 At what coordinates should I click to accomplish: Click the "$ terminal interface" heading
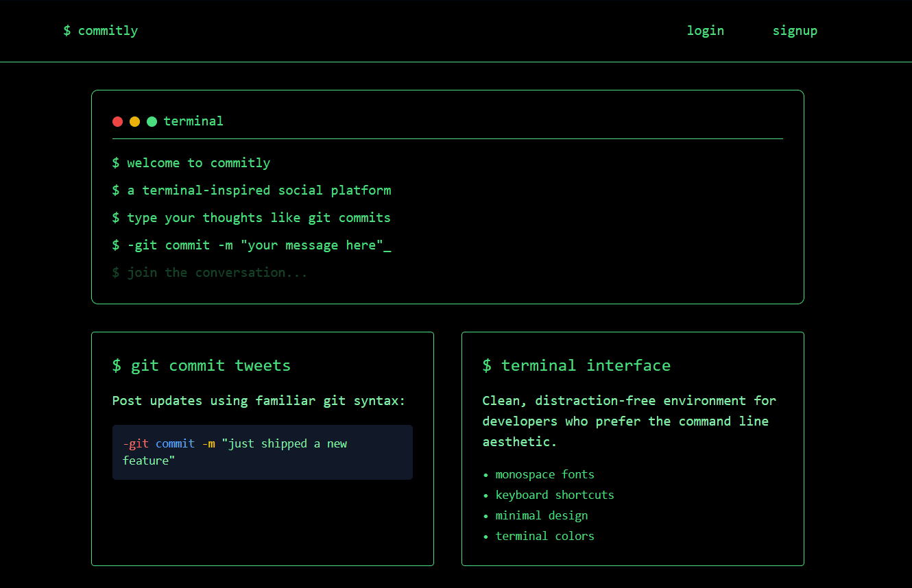click(576, 366)
